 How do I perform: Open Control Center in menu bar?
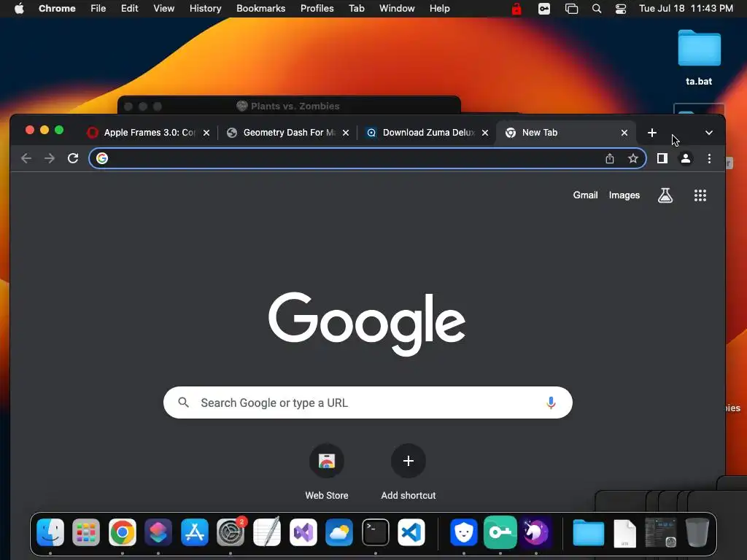click(x=621, y=9)
